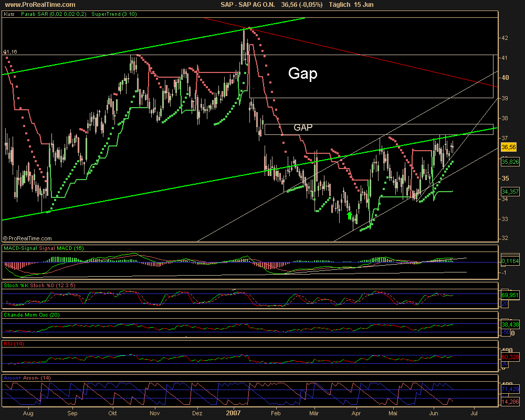
Task: Click the www.ProRealTime.com header link
Action: [40, 5]
